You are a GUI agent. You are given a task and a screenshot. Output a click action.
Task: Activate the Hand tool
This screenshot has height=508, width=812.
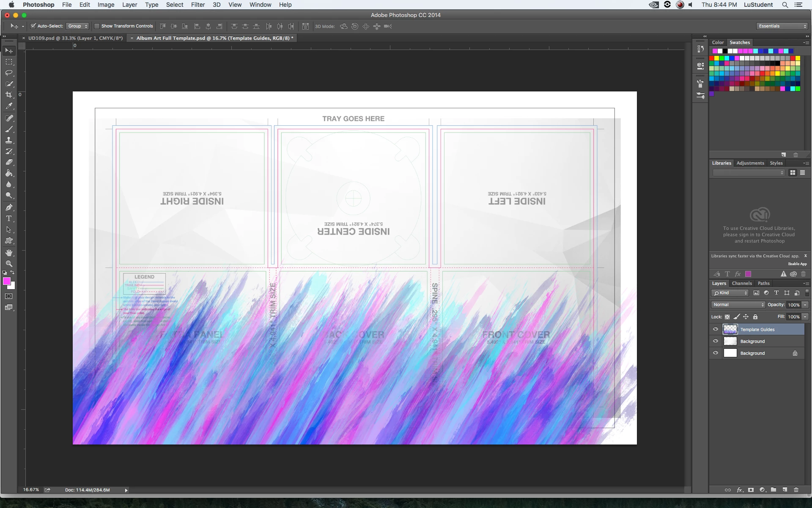click(9, 253)
